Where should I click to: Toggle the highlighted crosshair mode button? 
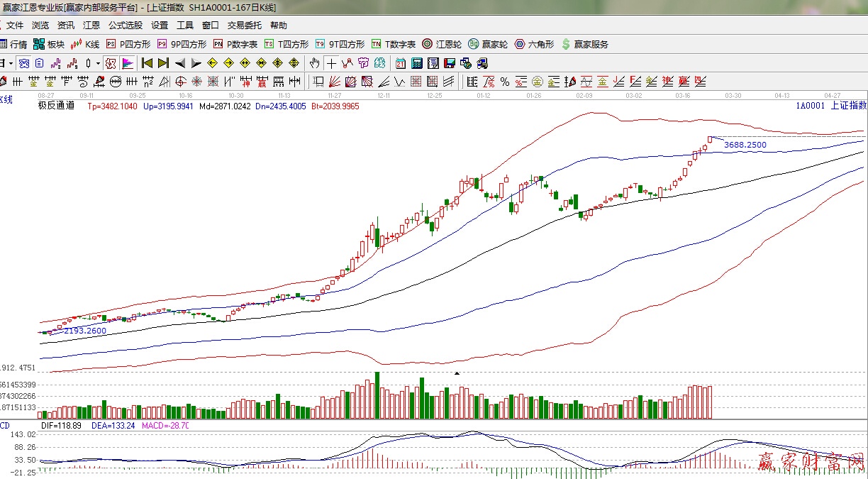(110, 63)
